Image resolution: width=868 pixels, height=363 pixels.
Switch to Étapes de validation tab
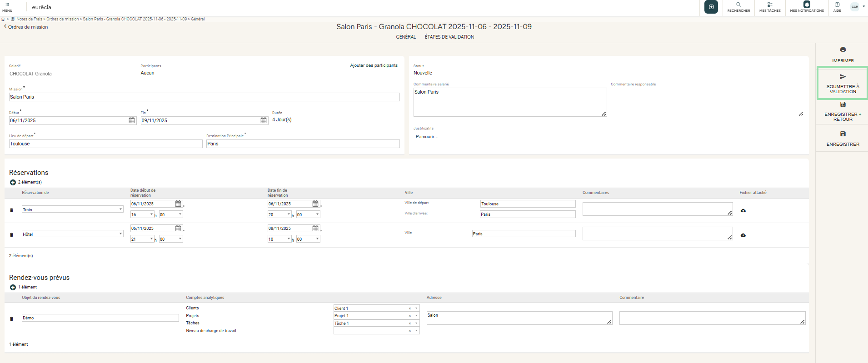pyautogui.click(x=449, y=37)
